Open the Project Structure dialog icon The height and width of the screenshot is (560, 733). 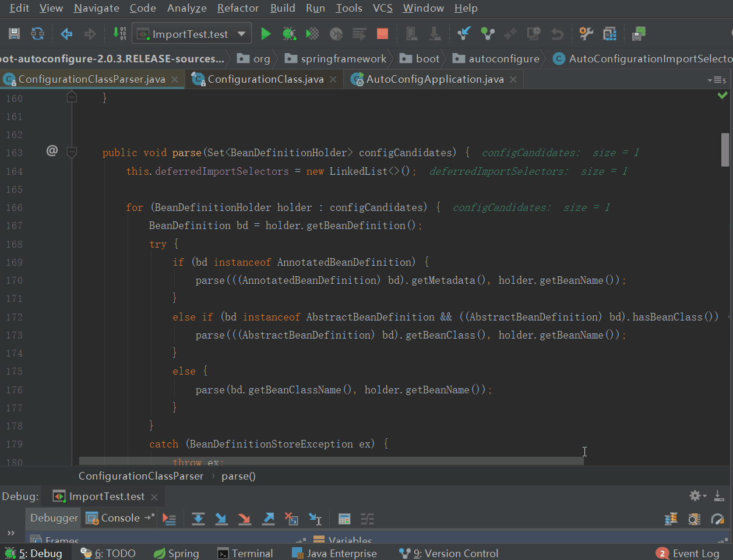click(609, 34)
